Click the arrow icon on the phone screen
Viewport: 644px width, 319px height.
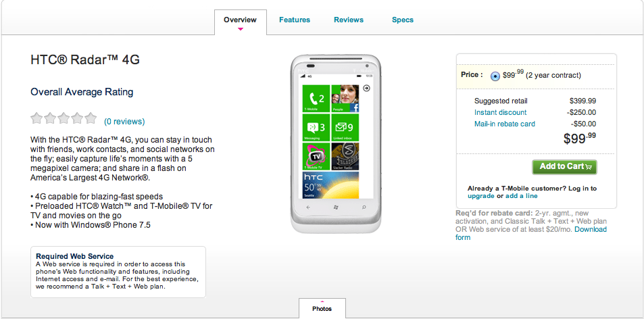367,88
